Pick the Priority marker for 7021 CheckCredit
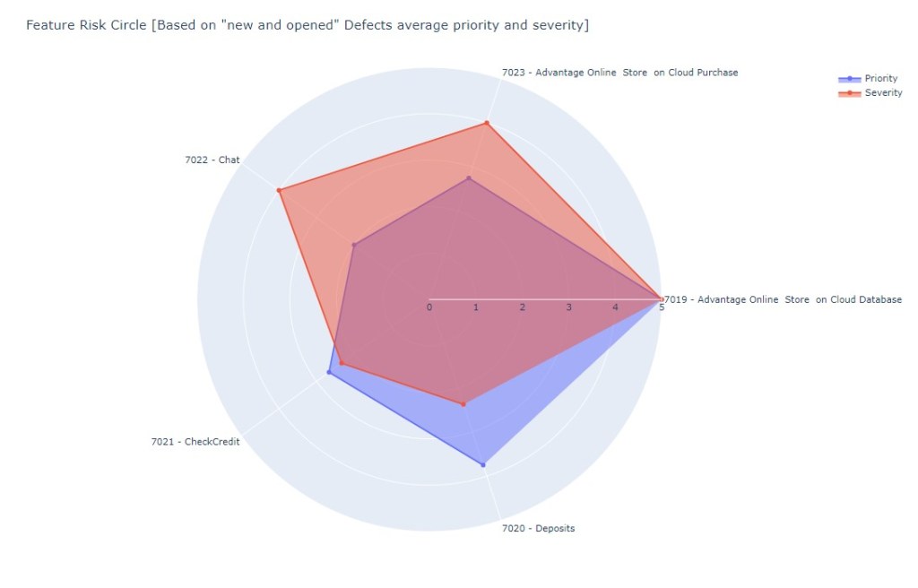 [x=330, y=372]
